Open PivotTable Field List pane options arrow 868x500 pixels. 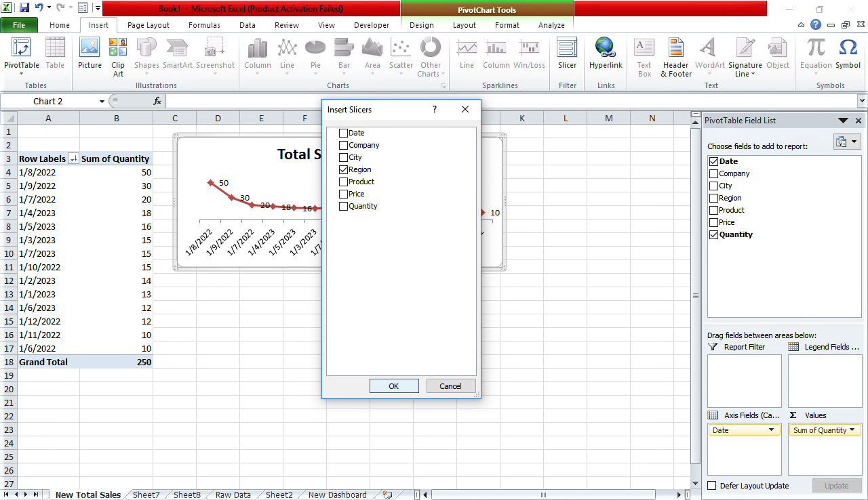(843, 121)
